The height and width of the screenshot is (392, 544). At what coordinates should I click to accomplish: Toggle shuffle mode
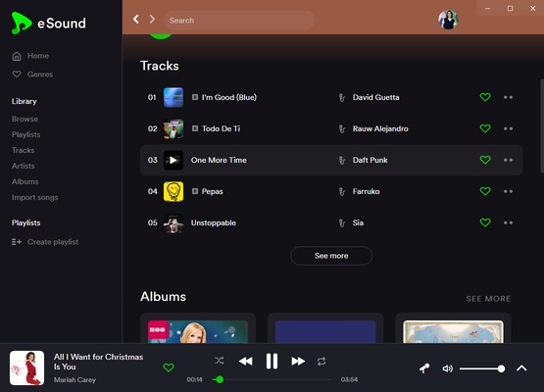click(219, 361)
